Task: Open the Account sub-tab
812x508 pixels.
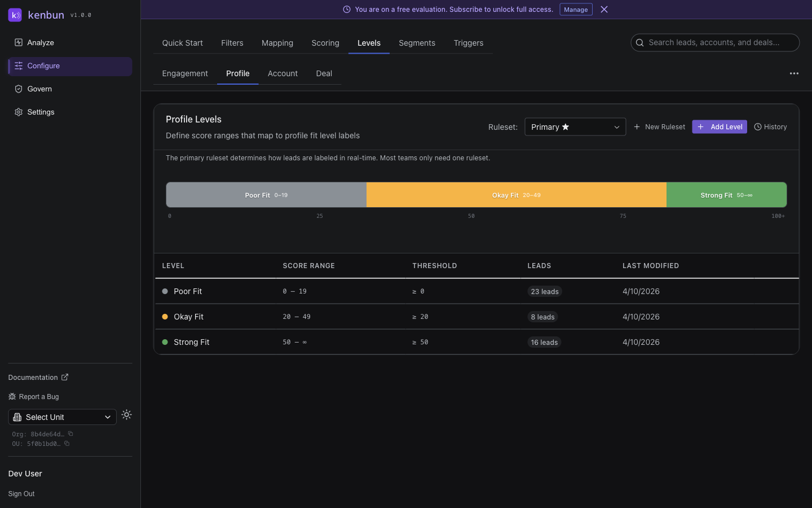Action: 283,73
